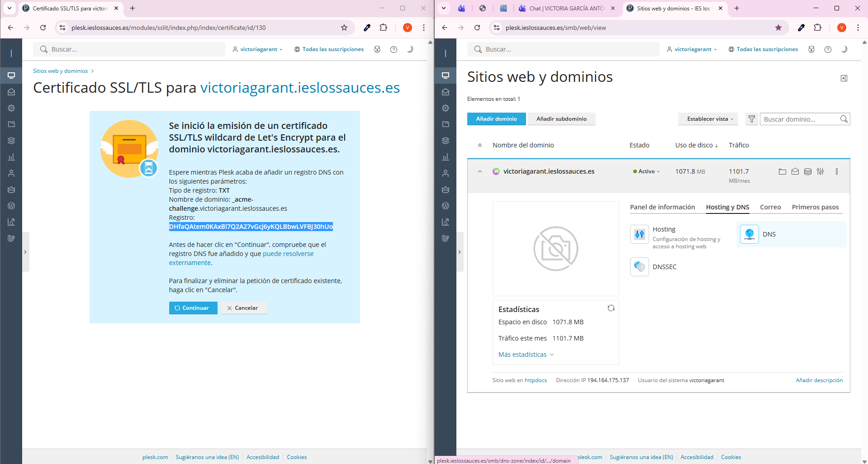Open the DNSSEC shield icon

(639, 267)
